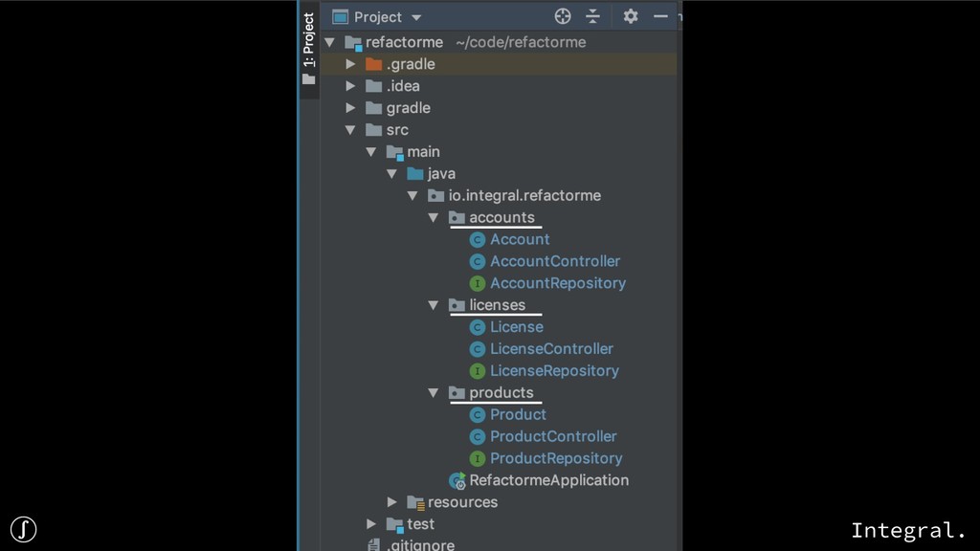The width and height of the screenshot is (980, 551).
Task: Select the .gradle tree label
Action: tap(411, 64)
